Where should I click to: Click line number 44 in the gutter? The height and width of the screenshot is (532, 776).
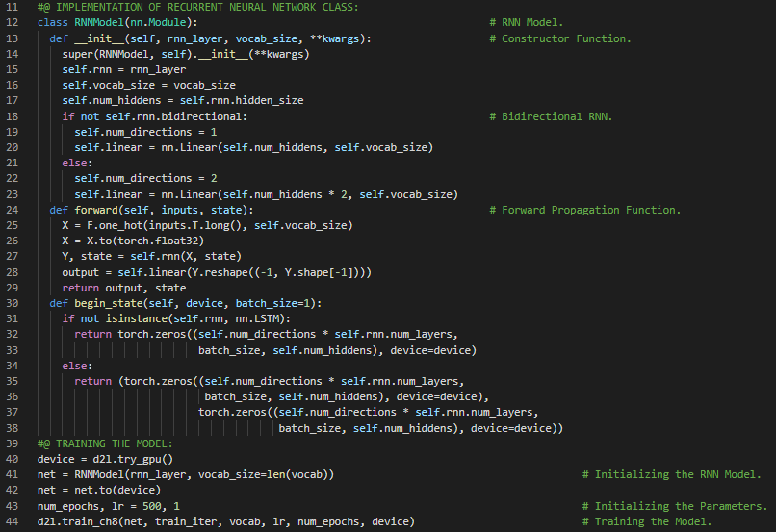13,521
